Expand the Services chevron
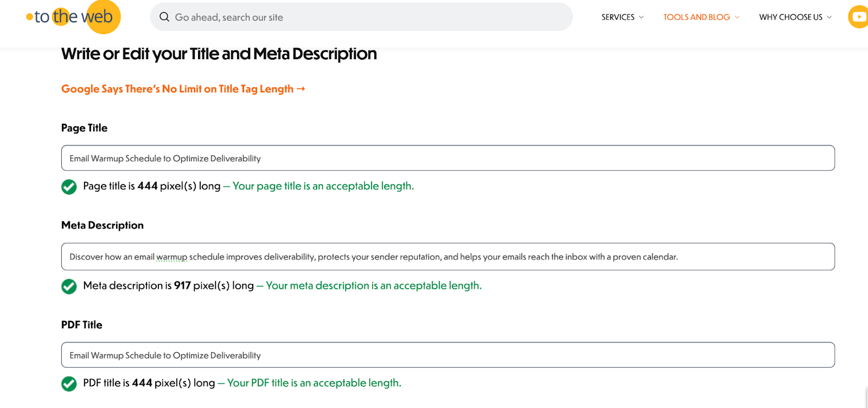The width and height of the screenshot is (868, 408). coord(641,17)
